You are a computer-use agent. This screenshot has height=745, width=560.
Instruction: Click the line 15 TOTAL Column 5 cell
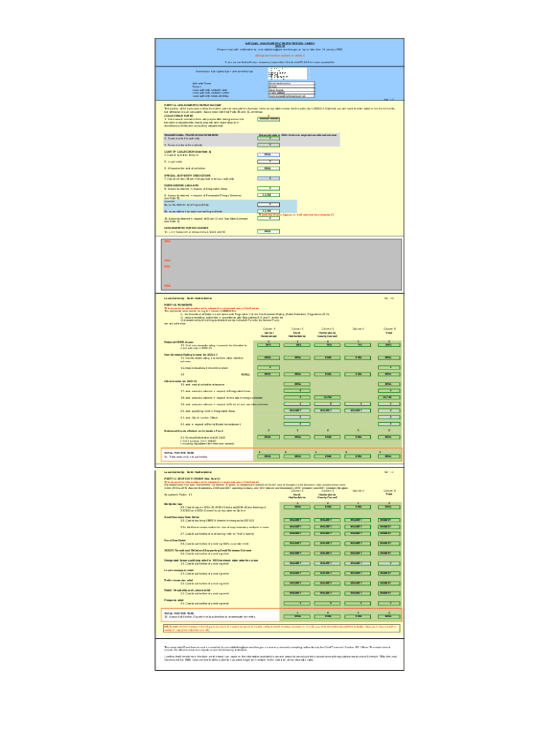pyautogui.click(x=388, y=374)
